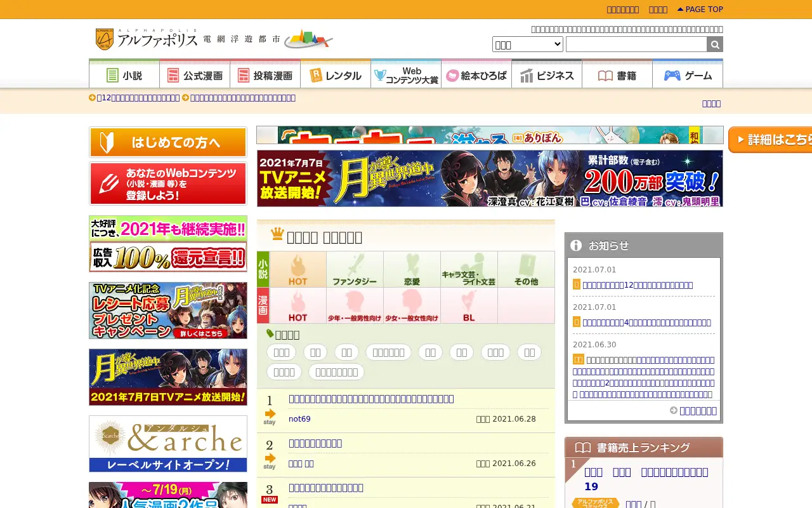The image size is (812, 508).
Task: Jump using the PAGE TOP link
Action: coord(700,10)
